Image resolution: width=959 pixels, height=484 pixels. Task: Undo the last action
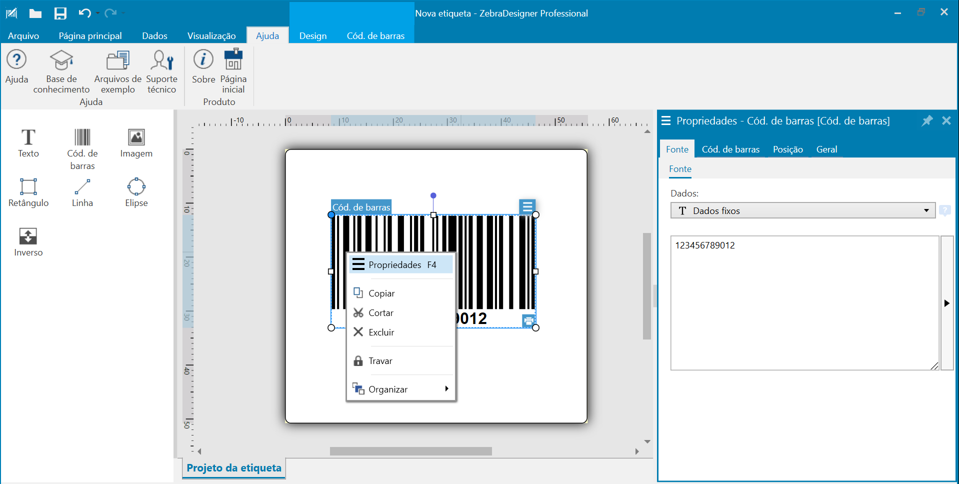coord(84,13)
